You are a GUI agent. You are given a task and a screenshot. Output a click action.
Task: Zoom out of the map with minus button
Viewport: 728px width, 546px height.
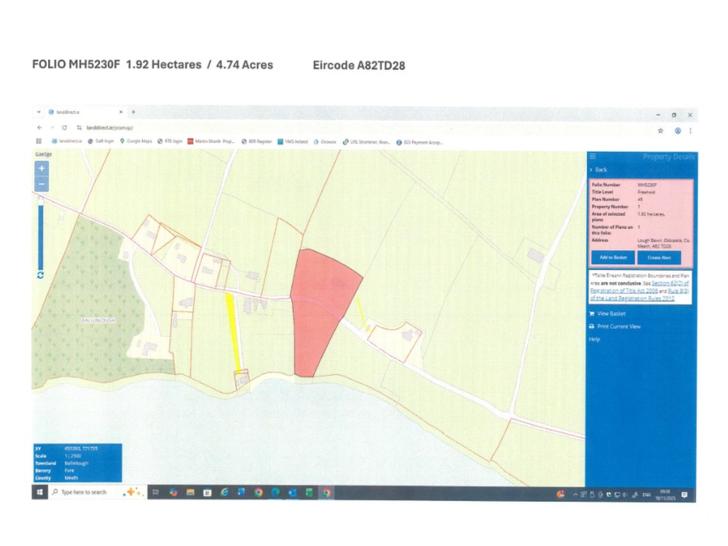42,185
